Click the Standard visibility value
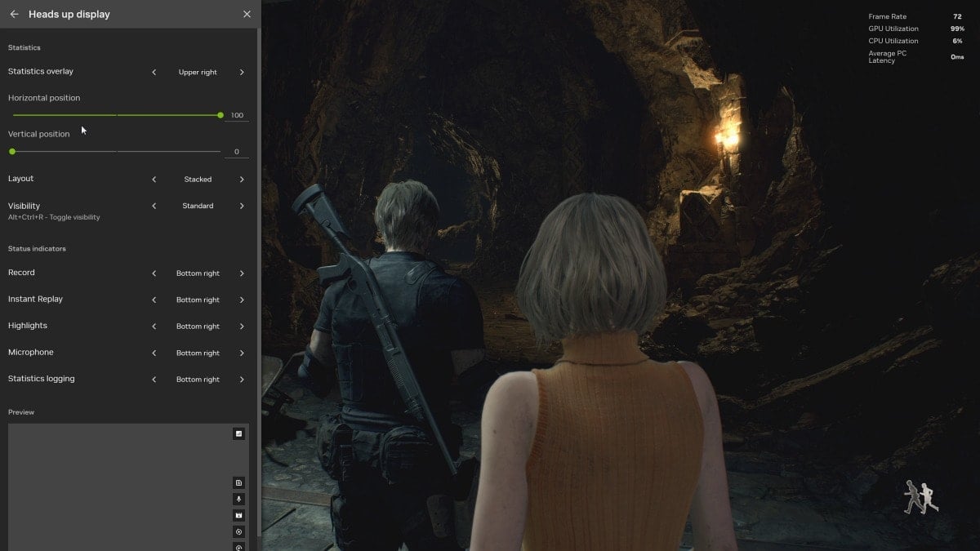The width and height of the screenshot is (980, 551). tap(198, 206)
